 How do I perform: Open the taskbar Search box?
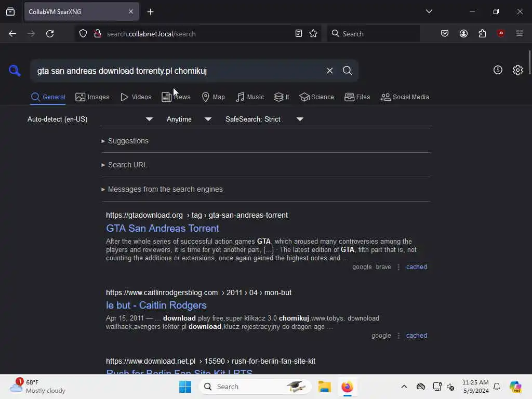pyautogui.click(x=255, y=387)
